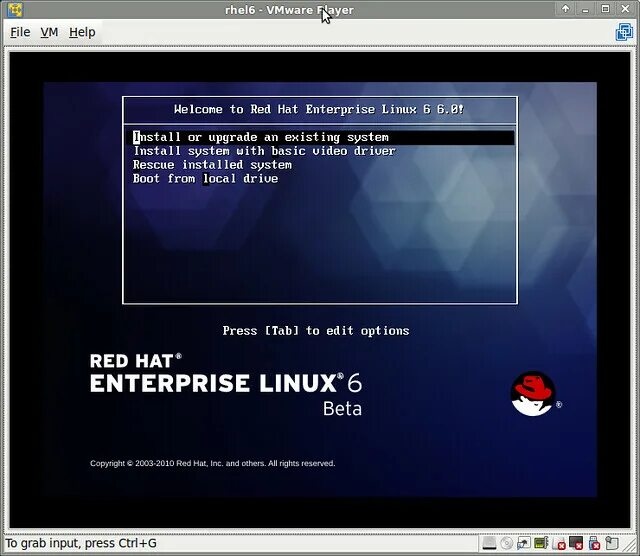The width and height of the screenshot is (640, 556).
Task: Click the VMware unity icon at top right
Action: click(x=624, y=32)
